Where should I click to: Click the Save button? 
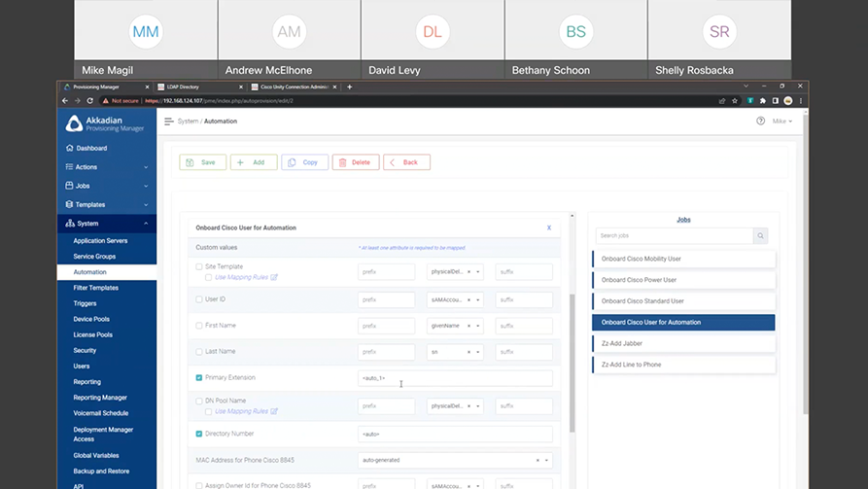point(202,162)
